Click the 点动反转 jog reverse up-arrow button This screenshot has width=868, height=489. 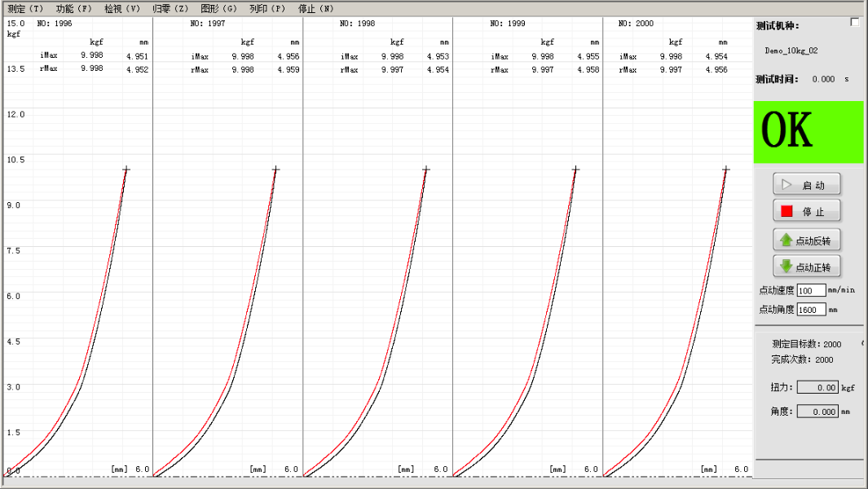(806, 240)
